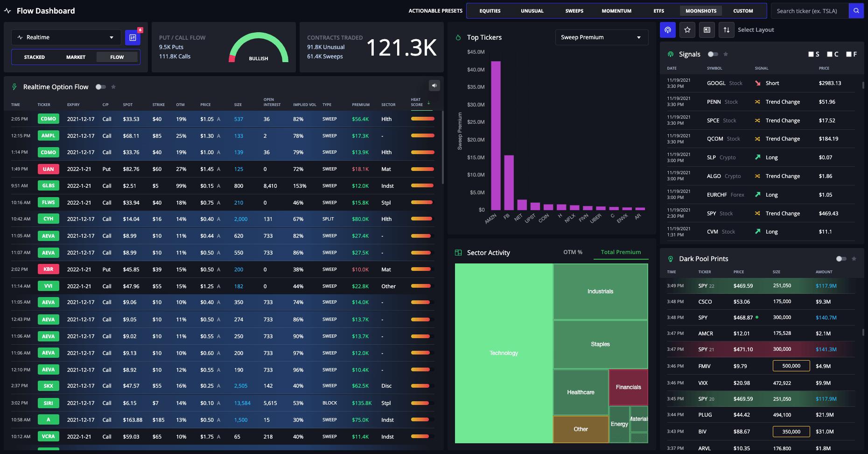Select the FLOW view tab
This screenshot has width=868, height=454.
coord(117,57)
